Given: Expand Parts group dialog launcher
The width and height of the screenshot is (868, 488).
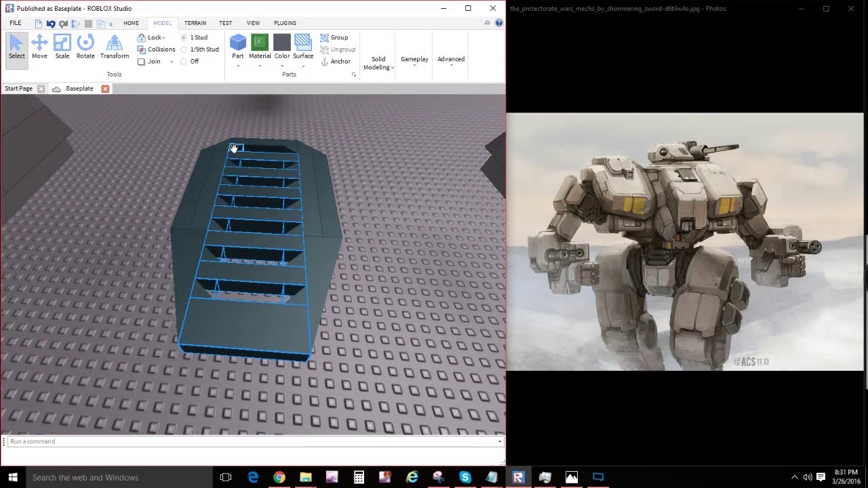Looking at the screenshot, I should click(x=354, y=75).
